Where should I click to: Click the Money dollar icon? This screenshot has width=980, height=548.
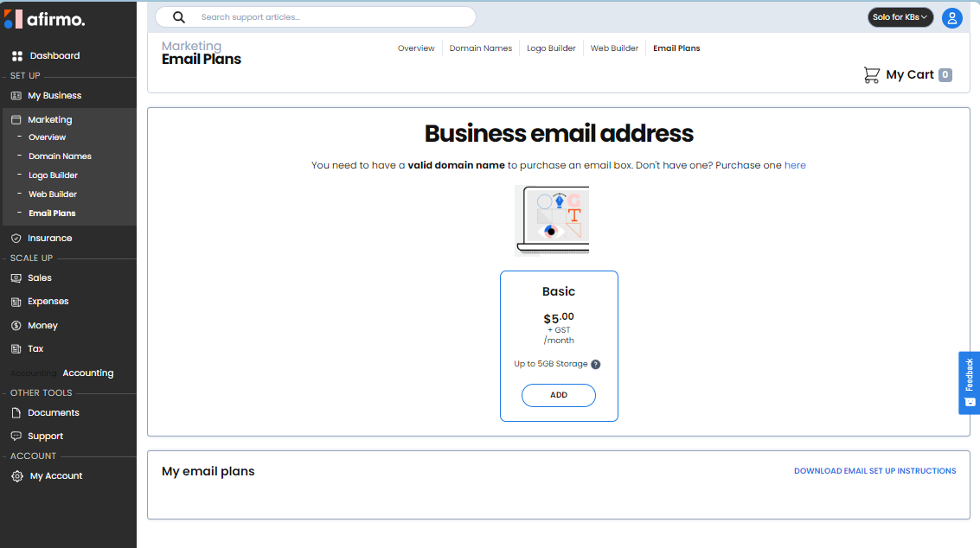point(16,326)
